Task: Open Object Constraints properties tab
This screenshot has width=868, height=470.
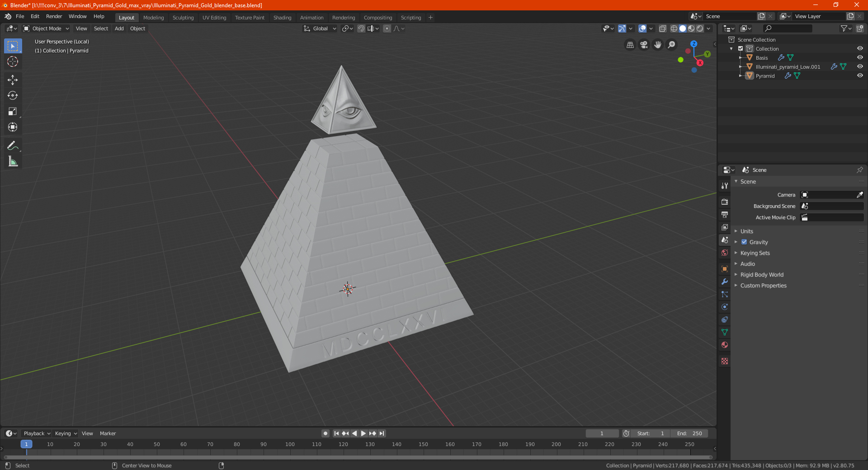Action: click(725, 320)
